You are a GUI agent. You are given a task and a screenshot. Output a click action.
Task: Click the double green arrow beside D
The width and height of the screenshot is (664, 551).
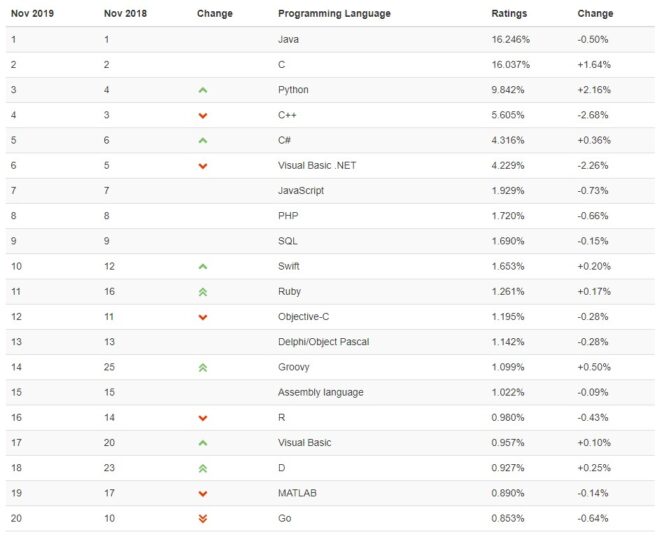[203, 468]
